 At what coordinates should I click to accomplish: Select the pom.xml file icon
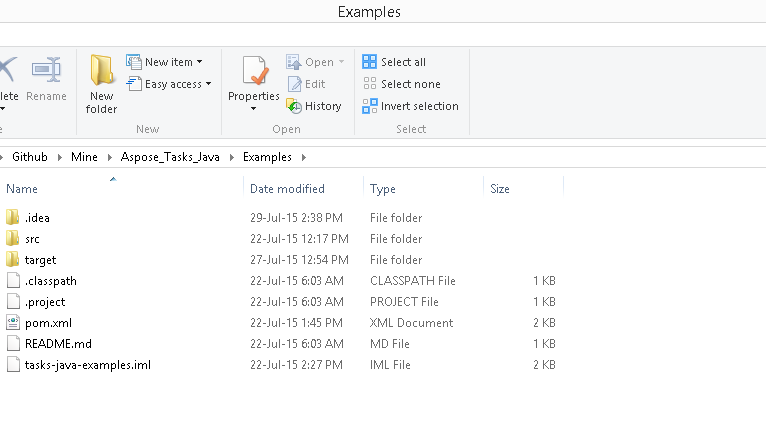pyautogui.click(x=13, y=323)
